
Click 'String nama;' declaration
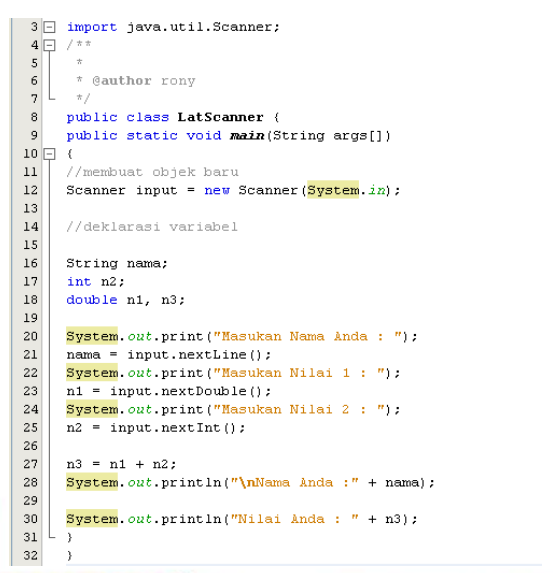coord(117,263)
